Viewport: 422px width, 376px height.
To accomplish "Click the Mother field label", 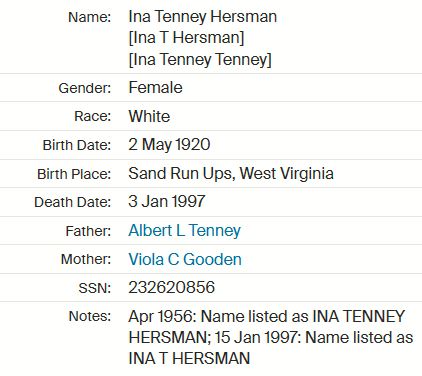I will pyautogui.click(x=86, y=259).
